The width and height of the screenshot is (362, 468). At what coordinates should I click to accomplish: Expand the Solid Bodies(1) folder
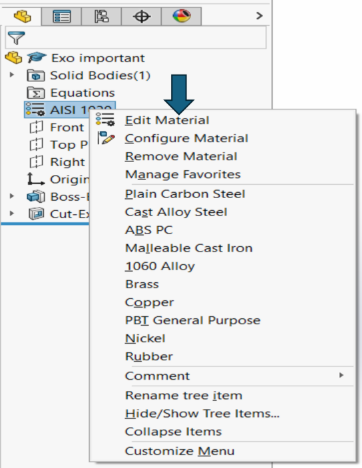tap(12, 75)
